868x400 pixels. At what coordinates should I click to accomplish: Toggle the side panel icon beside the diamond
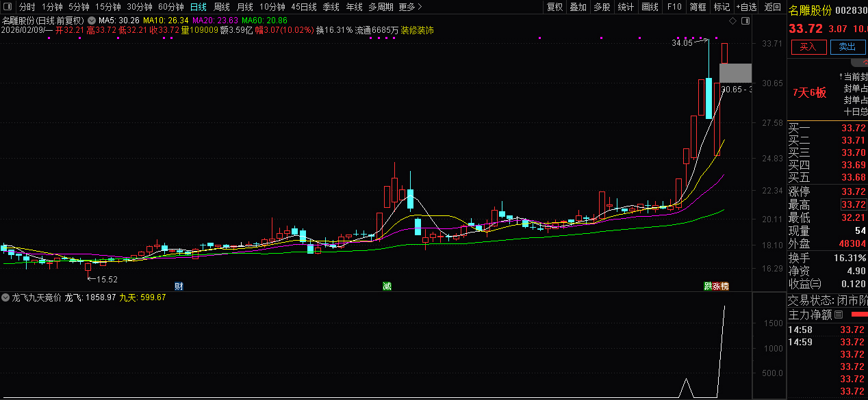745,21
